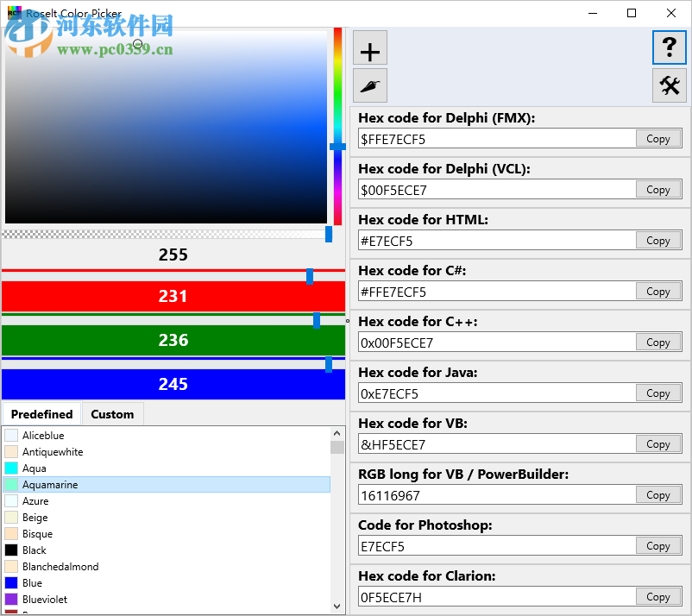Viewport: 692px width, 616px height.
Task: Activate the eyedropper screen picker tool
Action: point(369,85)
